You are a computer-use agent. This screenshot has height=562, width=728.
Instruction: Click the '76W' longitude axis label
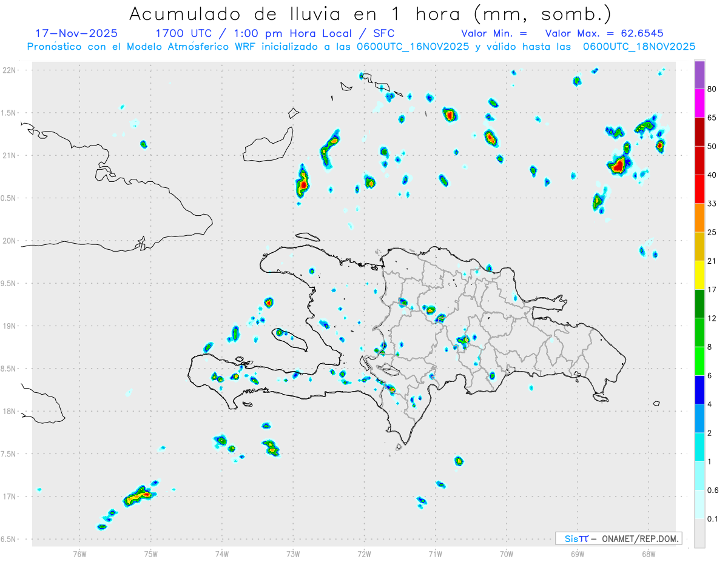tap(80, 554)
